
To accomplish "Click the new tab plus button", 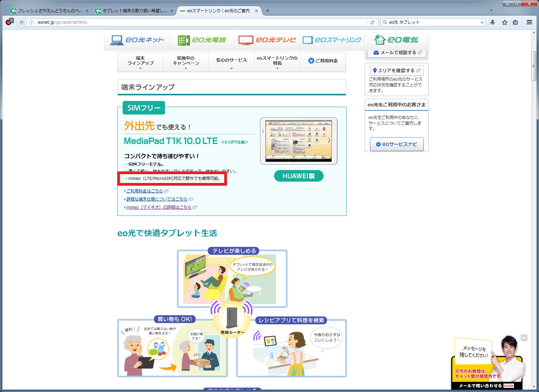I will tap(268, 11).
